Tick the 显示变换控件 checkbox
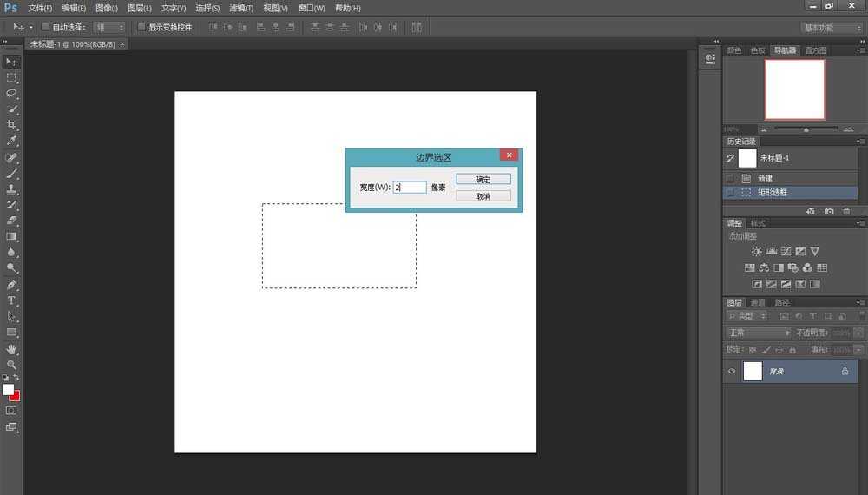Image resolution: width=868 pixels, height=495 pixels. pyautogui.click(x=141, y=28)
